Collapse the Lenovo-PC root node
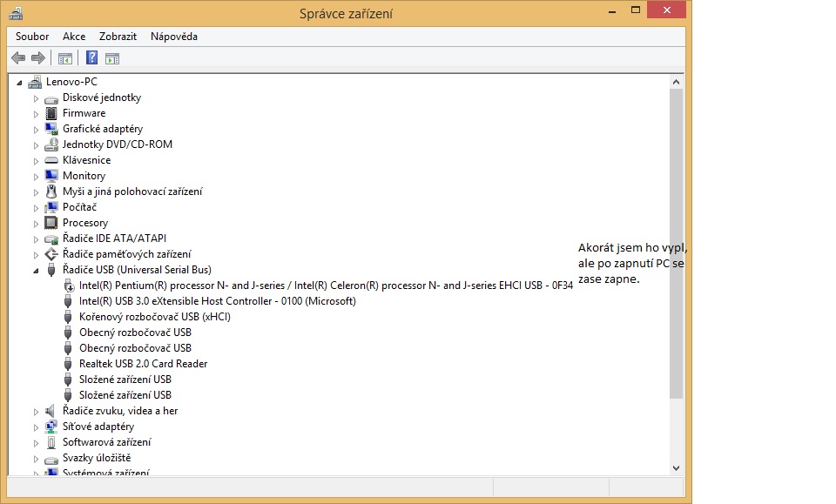This screenshot has width=836, height=504. [20, 83]
